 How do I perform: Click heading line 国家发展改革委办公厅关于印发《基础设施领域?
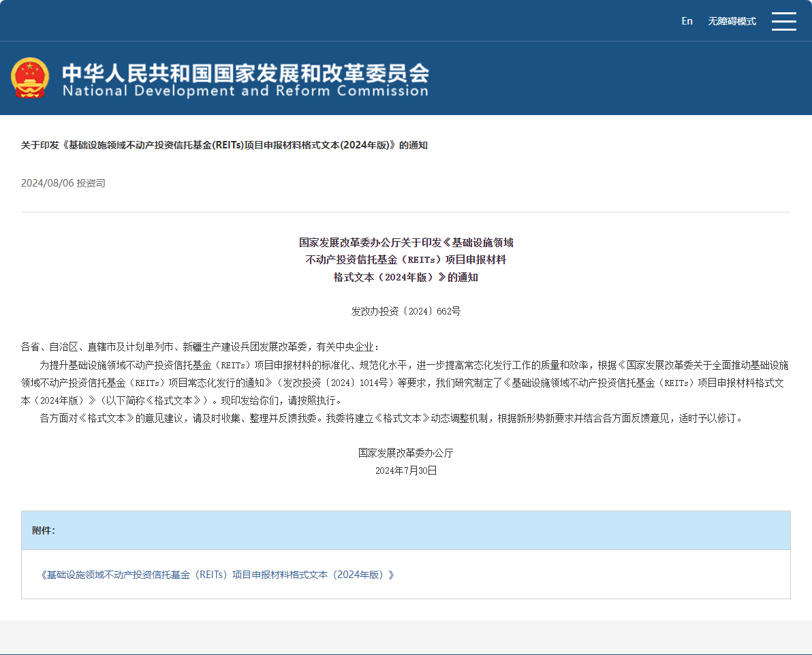click(406, 242)
